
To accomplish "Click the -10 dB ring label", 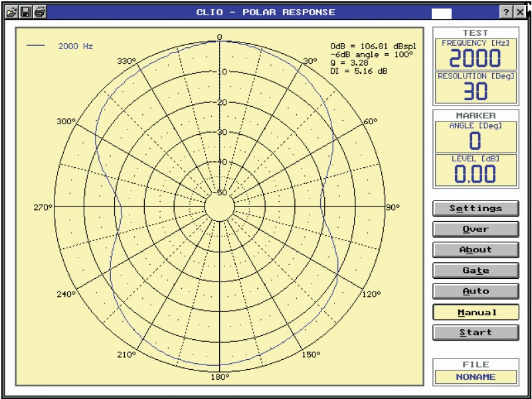I will (x=220, y=72).
